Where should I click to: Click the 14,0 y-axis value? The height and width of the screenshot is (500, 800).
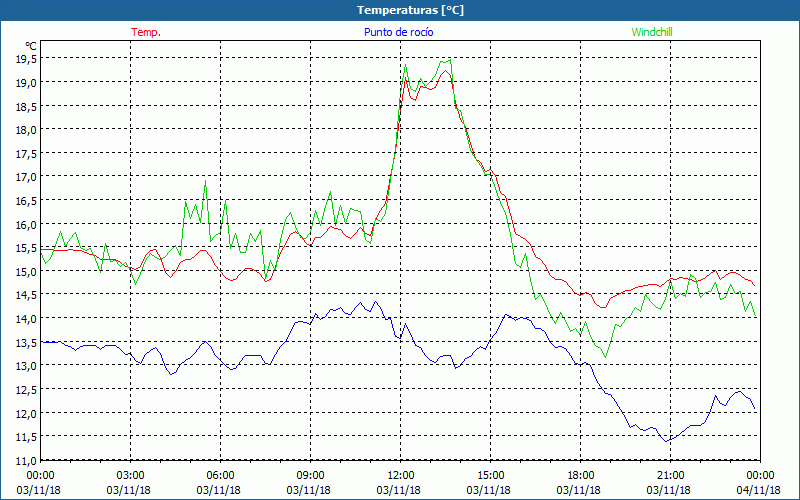point(26,319)
